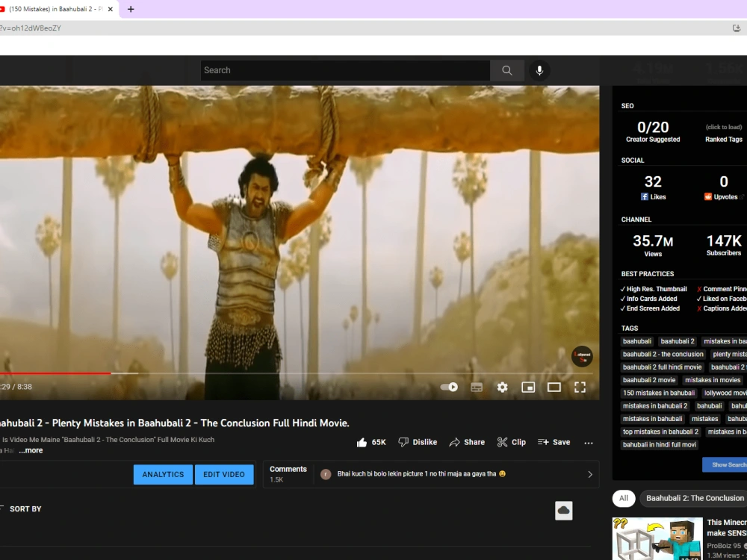Open new browser tab plus

131,9
